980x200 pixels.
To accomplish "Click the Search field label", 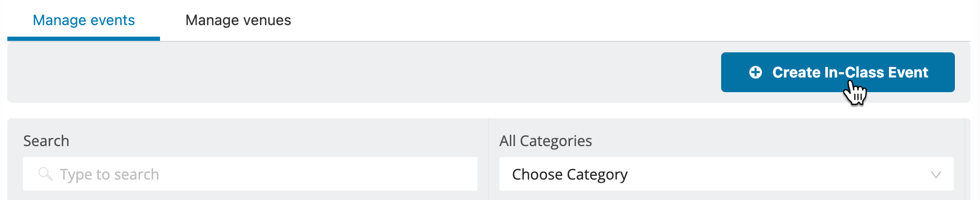I will click(46, 141).
